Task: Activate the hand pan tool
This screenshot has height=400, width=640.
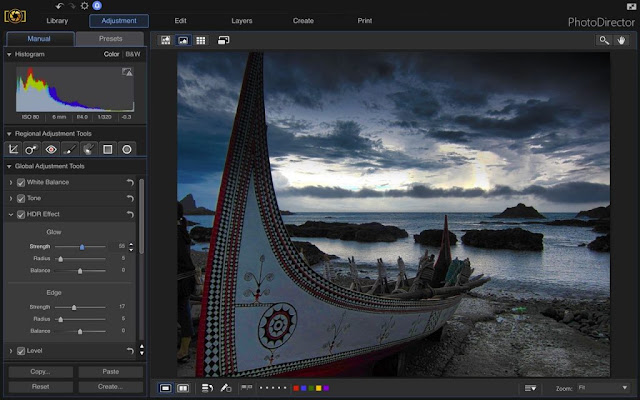Action: tap(621, 40)
